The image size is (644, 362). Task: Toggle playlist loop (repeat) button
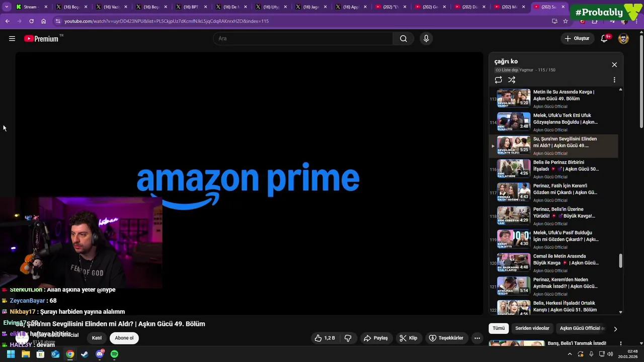coord(499,80)
